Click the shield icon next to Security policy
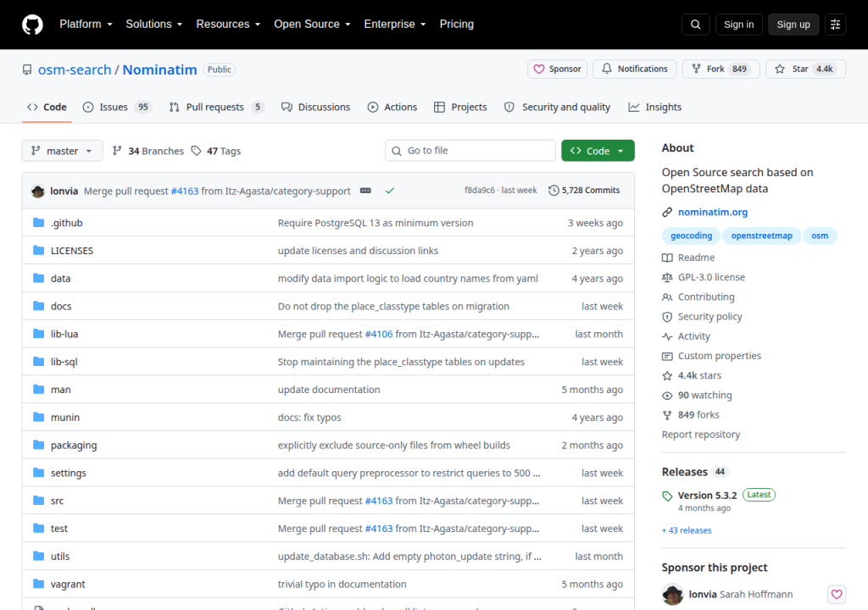 (x=667, y=317)
